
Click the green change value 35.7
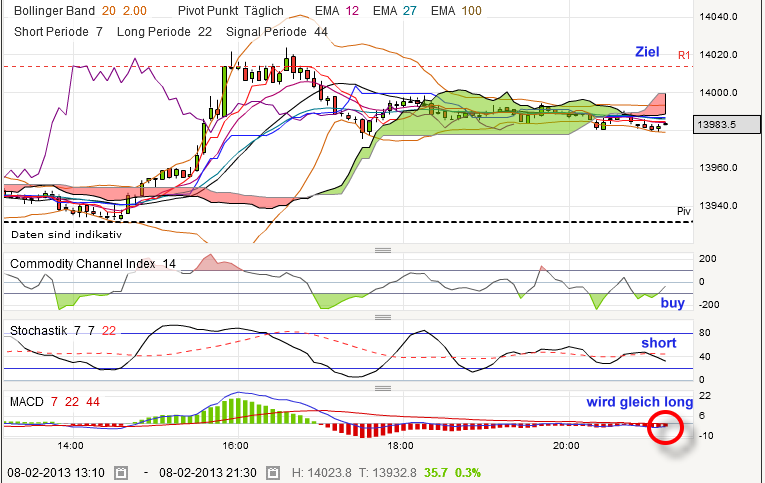436,473
